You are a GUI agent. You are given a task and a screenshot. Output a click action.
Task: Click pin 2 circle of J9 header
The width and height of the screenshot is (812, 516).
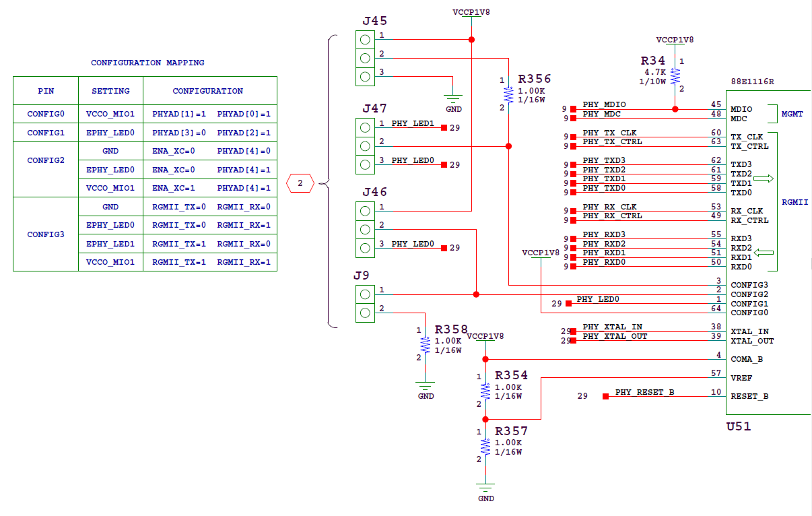coord(365,313)
